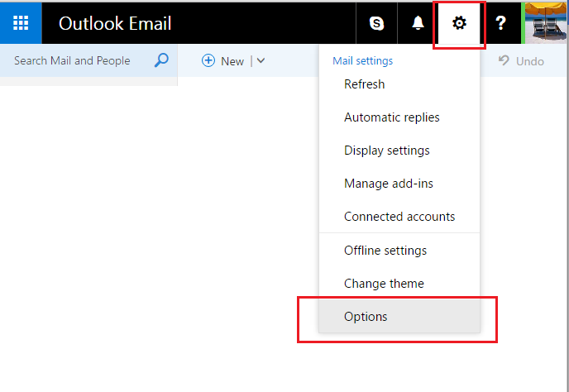Viewport: 569px width, 392px height.
Task: Click the search magnifier icon
Action: click(x=161, y=60)
